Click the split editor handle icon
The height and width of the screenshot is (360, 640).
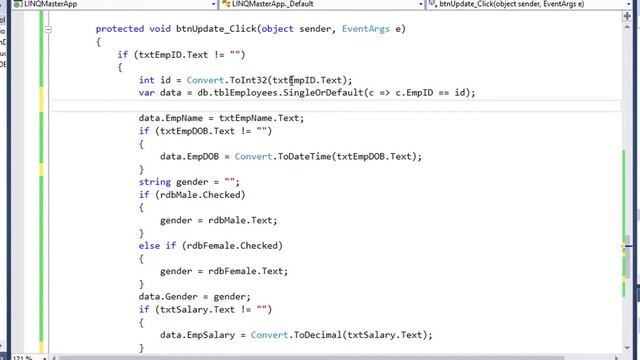click(627, 16)
